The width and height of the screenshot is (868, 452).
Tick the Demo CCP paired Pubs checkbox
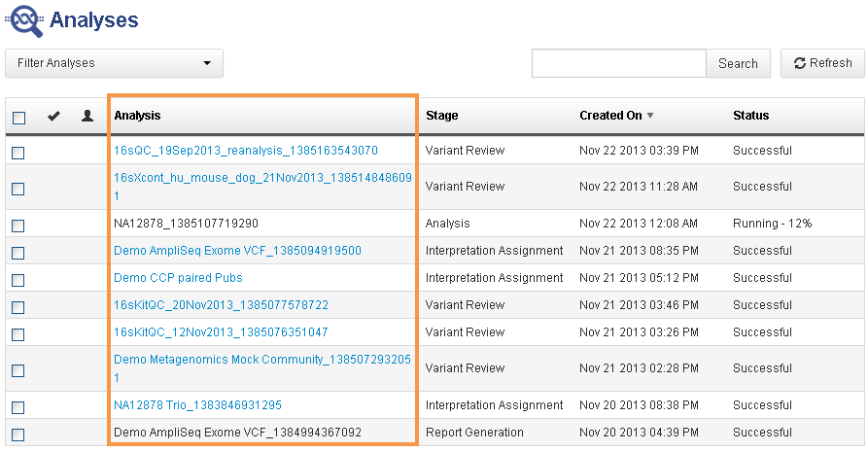pos(18,280)
